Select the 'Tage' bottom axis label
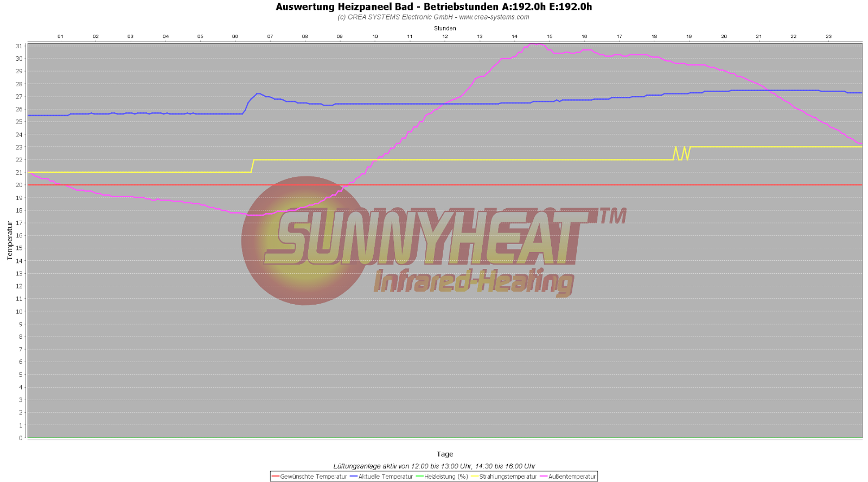 tap(445, 454)
